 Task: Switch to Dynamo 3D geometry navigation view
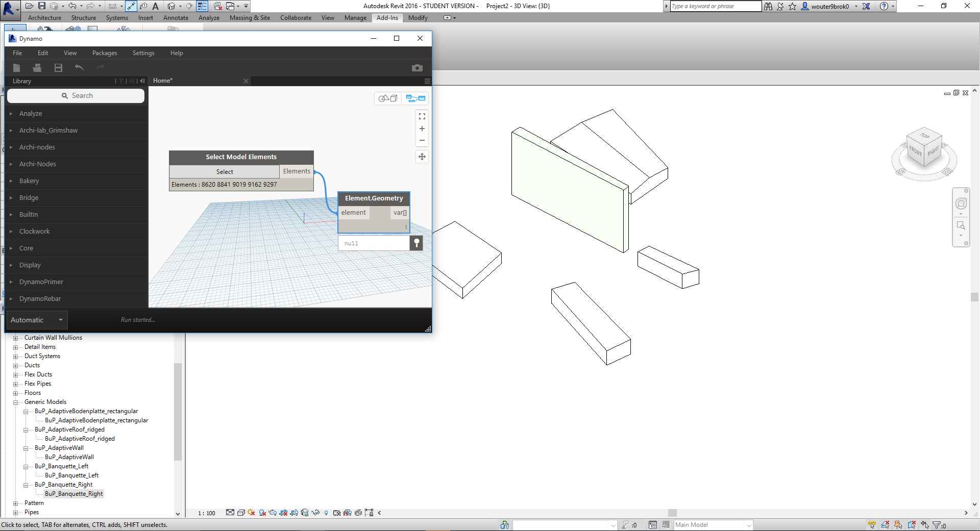coord(388,98)
